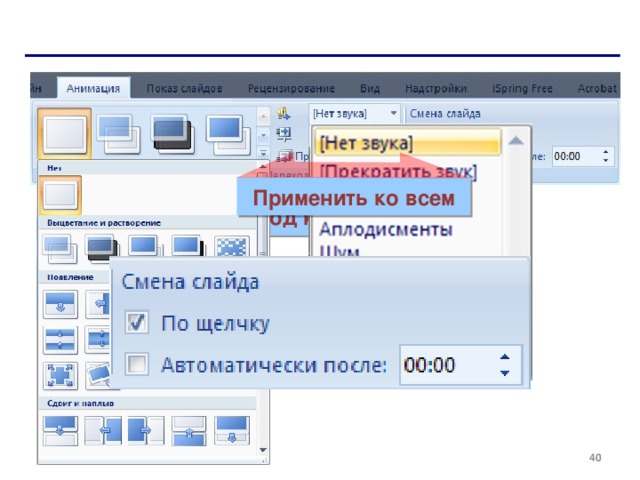This screenshot has width=640, height=480.
Task: Choose the Fade Smoothly transition in the ribbon gallery
Action: [x=119, y=134]
